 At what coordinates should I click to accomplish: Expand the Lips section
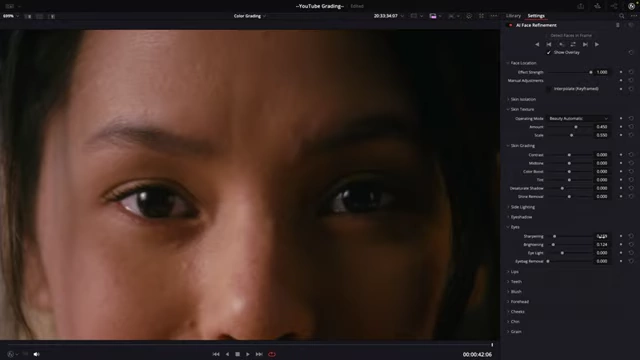tap(508, 272)
